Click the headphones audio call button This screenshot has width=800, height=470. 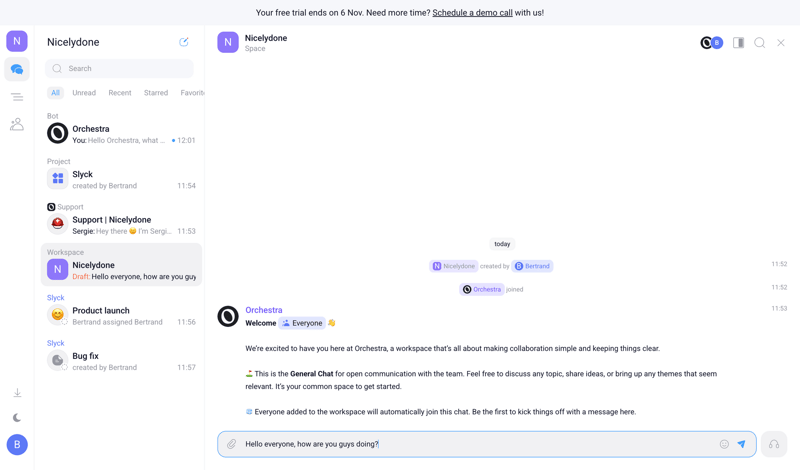(774, 444)
